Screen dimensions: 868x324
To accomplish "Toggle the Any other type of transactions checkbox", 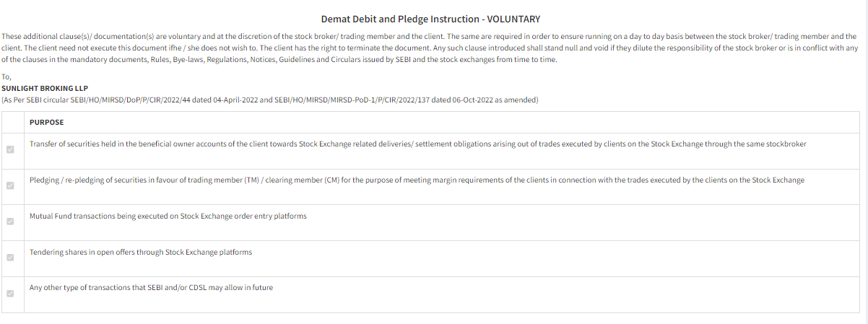I will (10, 294).
